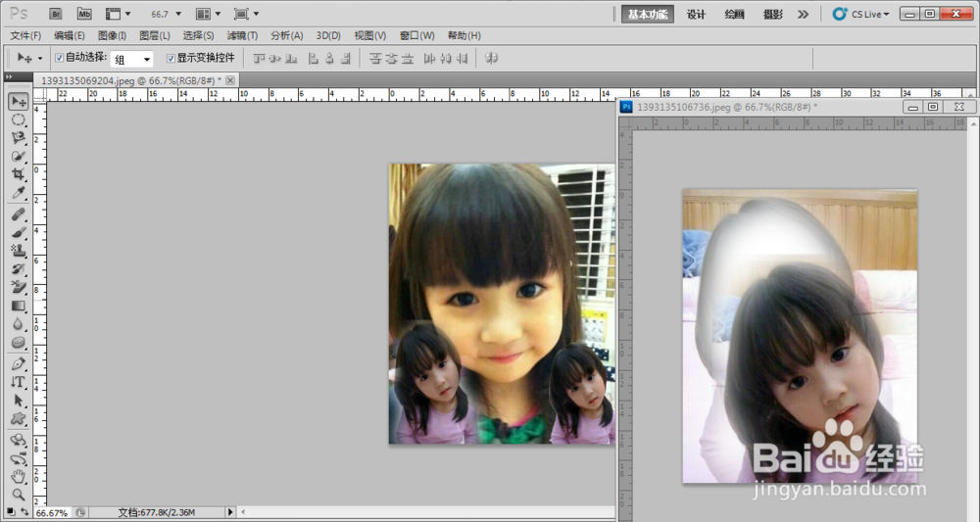The height and width of the screenshot is (522, 980).
Task: Open the 文件(F) menu
Action: coord(25,35)
